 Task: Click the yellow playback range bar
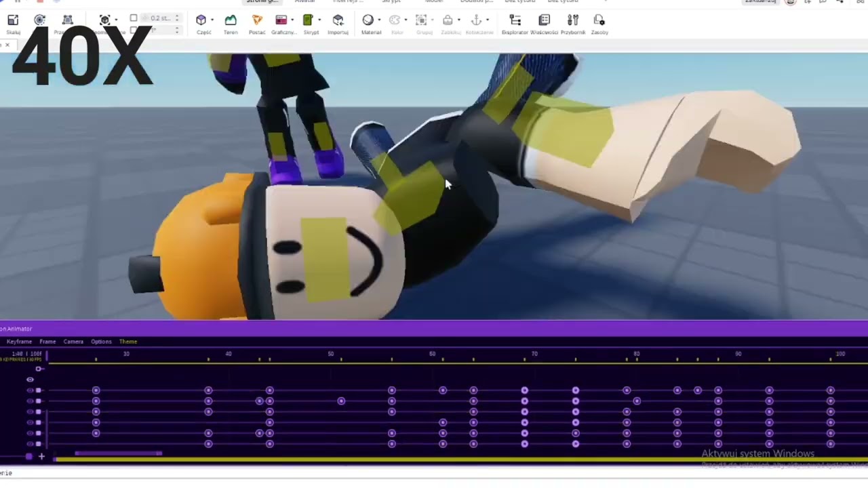(x=461, y=460)
